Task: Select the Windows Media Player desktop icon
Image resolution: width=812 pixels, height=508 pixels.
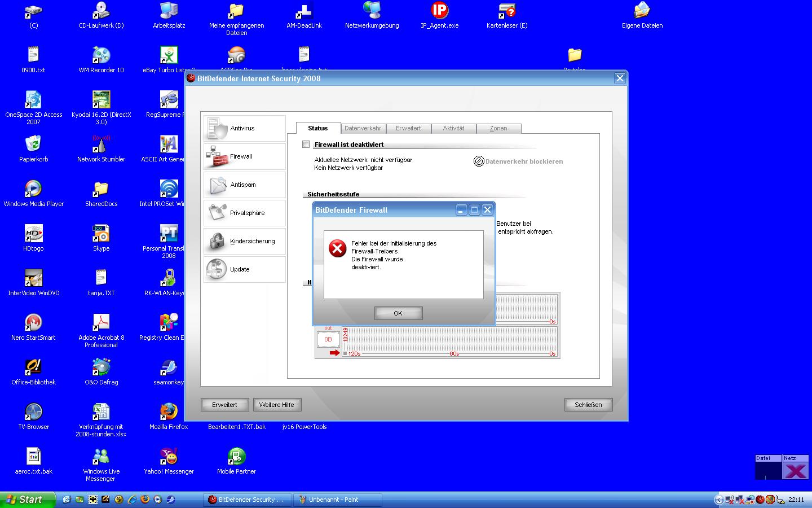Action: [33, 194]
